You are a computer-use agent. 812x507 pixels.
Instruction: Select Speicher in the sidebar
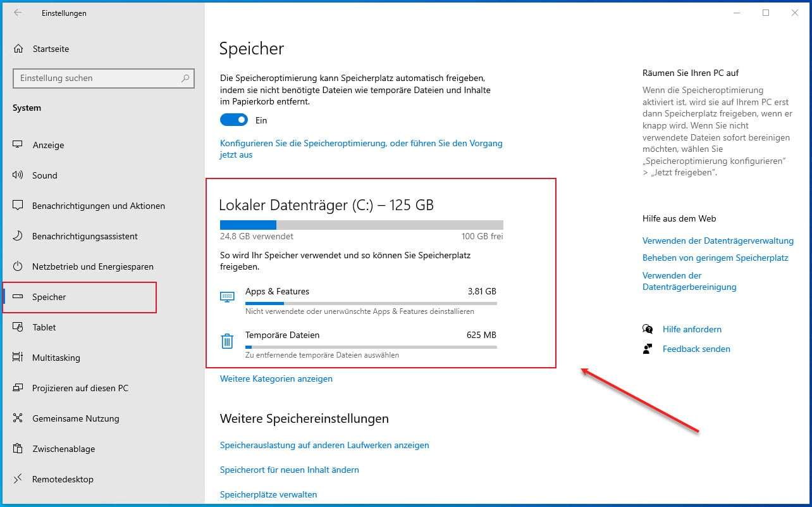pyautogui.click(x=49, y=297)
